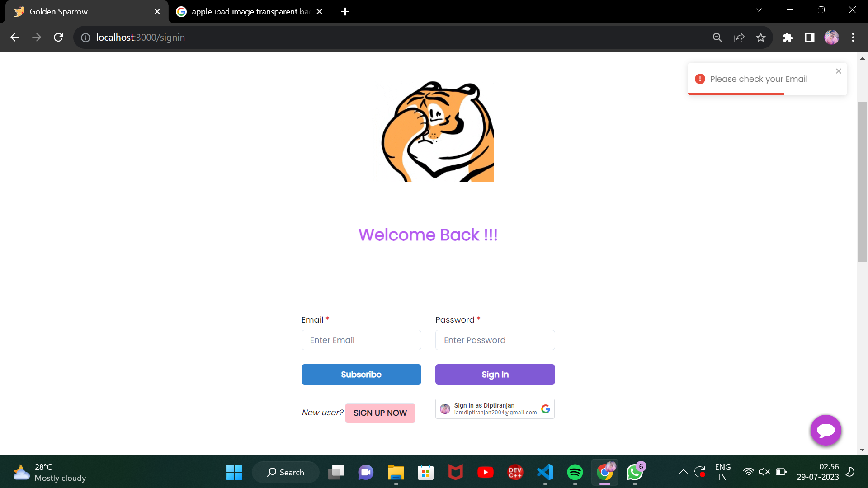868x488 pixels.
Task: Click the red progress bar under the email notification
Action: point(736,94)
